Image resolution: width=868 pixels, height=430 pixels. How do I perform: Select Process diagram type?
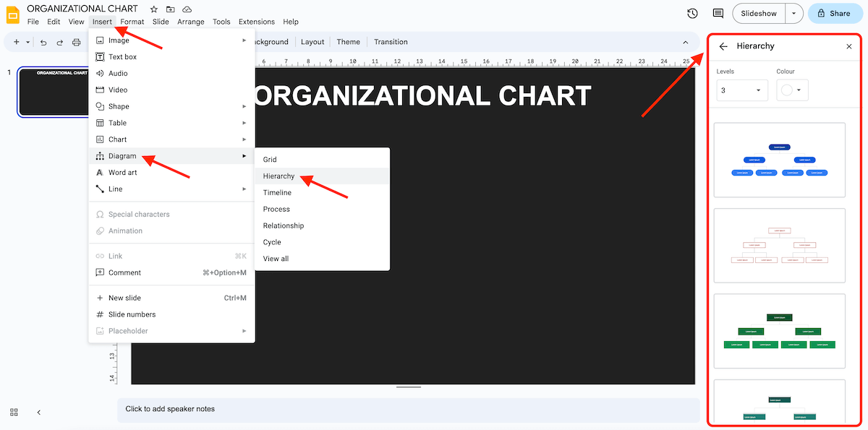tap(322, 210)
